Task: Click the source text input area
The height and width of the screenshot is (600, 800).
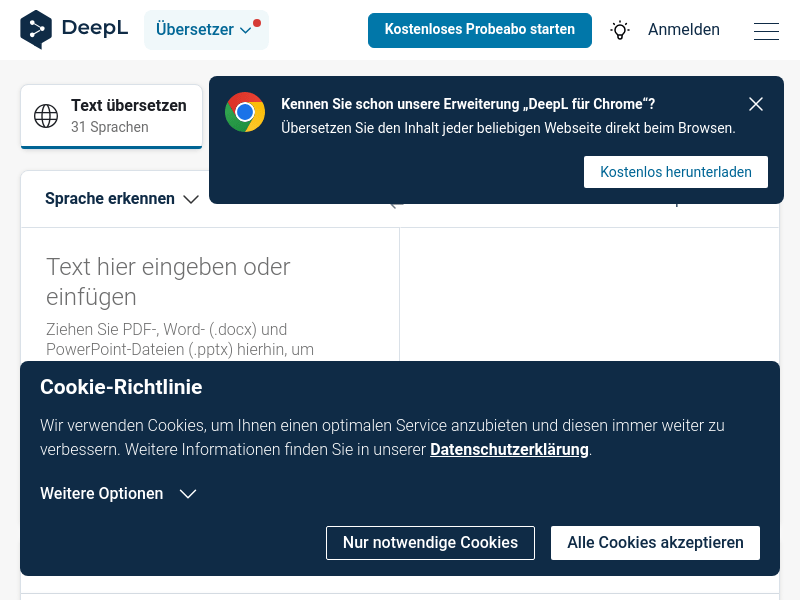Action: click(x=210, y=294)
